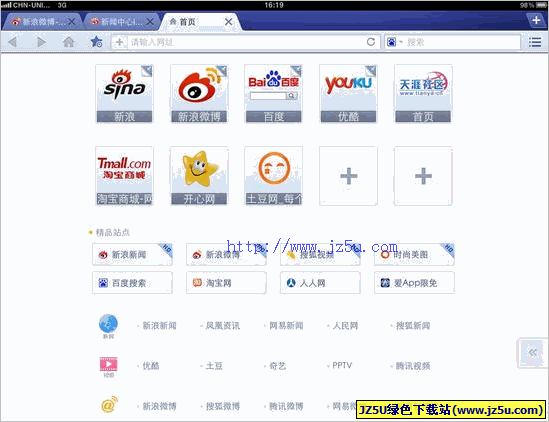Close the 新浪微博 tab
Screen dimensions: 549x422
[72, 22]
